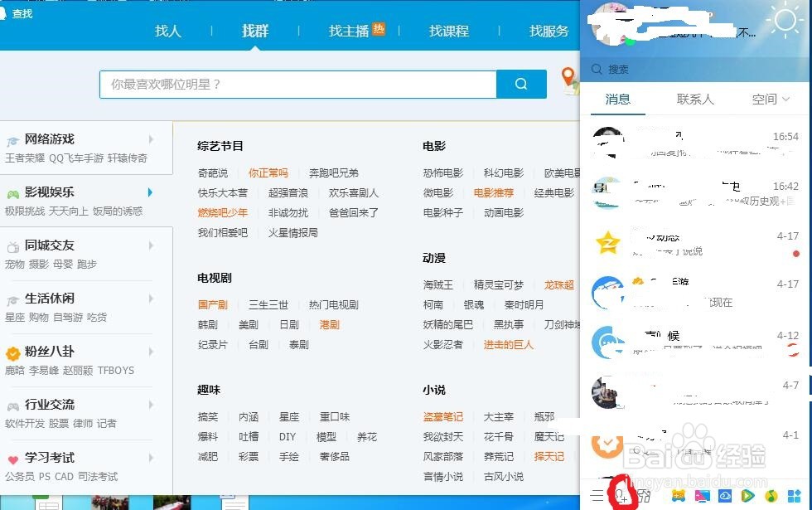Open the Qzone star avatar message
Image resolution: width=812 pixels, height=510 pixels.
click(x=608, y=242)
